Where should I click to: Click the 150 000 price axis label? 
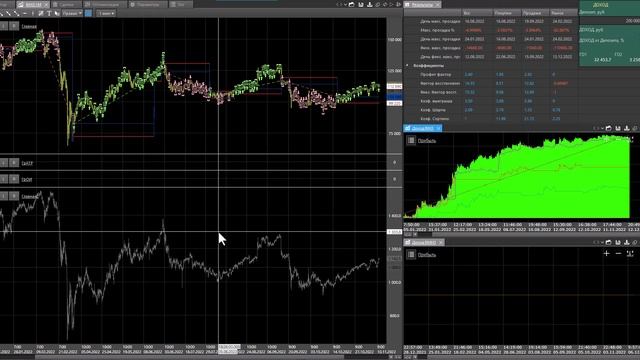pos(394,40)
